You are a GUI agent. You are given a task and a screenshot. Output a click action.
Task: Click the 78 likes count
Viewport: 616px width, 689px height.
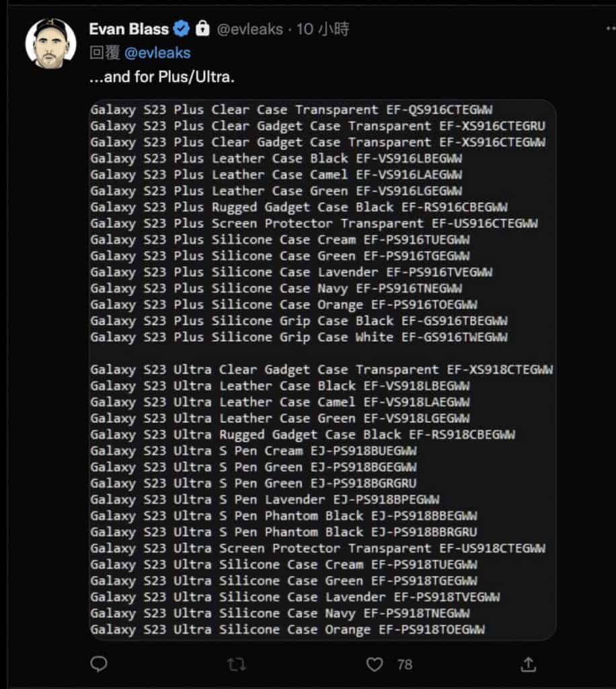(x=405, y=664)
